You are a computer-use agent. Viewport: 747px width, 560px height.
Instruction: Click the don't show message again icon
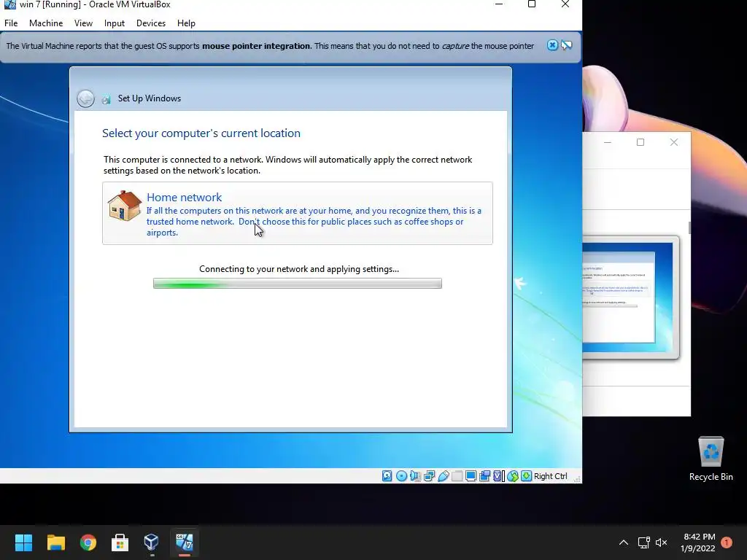(566, 45)
